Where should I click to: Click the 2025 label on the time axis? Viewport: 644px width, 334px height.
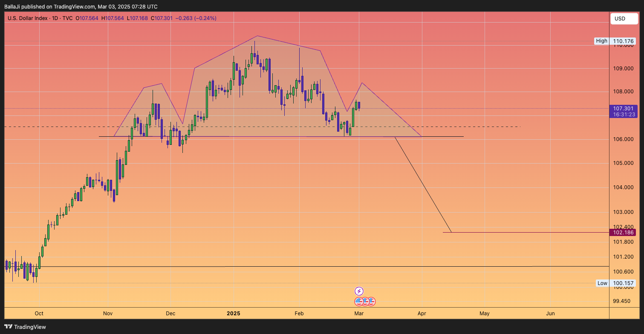tap(234, 314)
